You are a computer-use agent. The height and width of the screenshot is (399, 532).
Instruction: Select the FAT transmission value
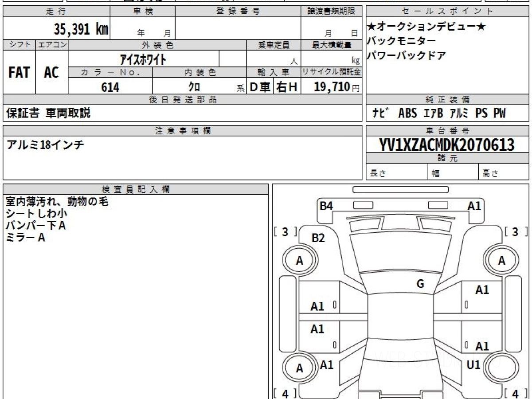tap(19, 72)
